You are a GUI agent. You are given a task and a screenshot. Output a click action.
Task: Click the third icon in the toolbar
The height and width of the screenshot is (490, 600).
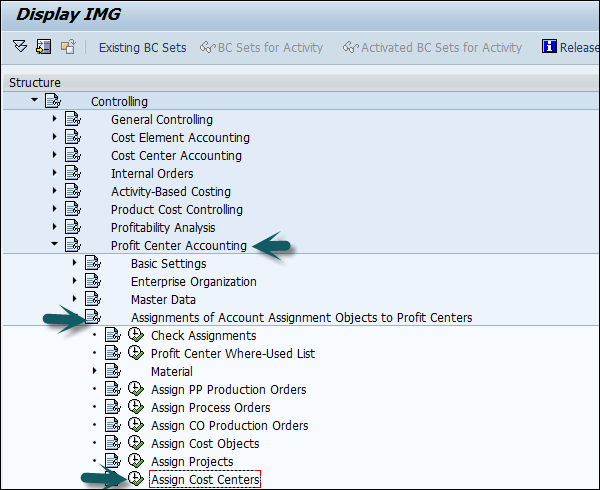pyautogui.click(x=67, y=47)
